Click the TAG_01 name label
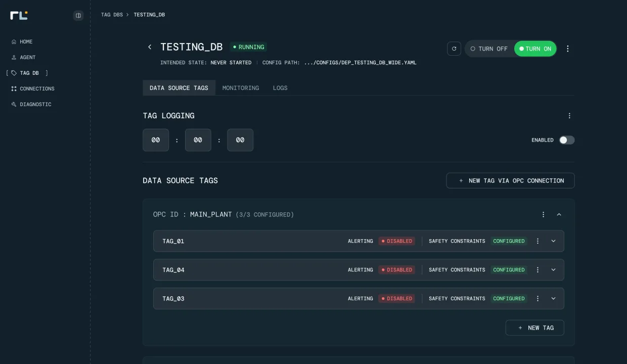The height and width of the screenshot is (364, 627). (x=173, y=241)
